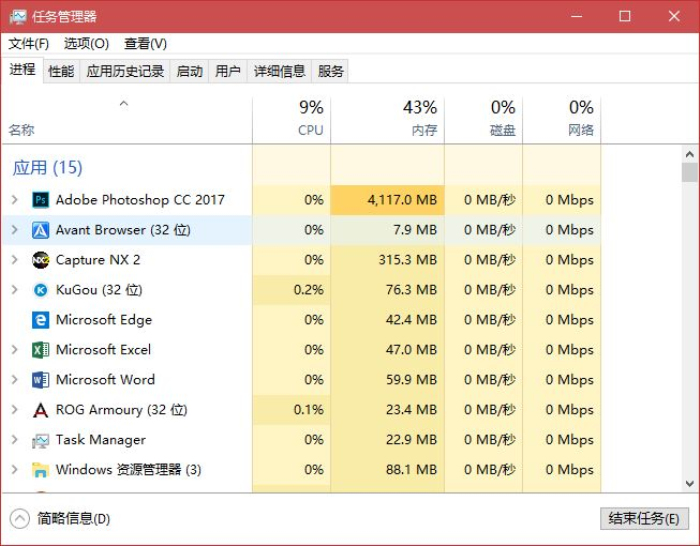Image resolution: width=700 pixels, height=546 pixels.
Task: Click the Microsoft Excel icon
Action: (x=41, y=350)
